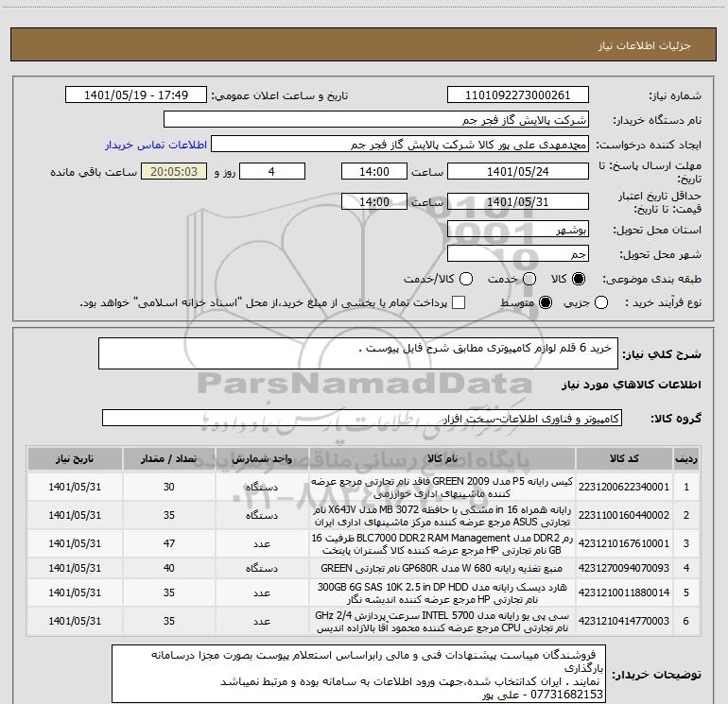
Task: Select product code 4231210011880014
Action: tap(624, 592)
